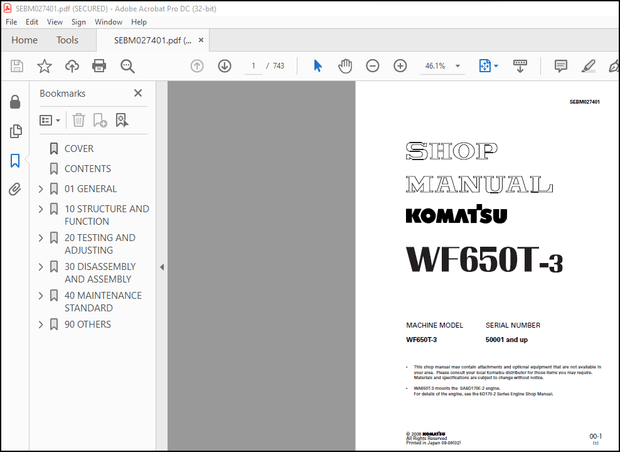Select the arrow Selection tool
Screen dimensions: 620x452
click(318, 66)
